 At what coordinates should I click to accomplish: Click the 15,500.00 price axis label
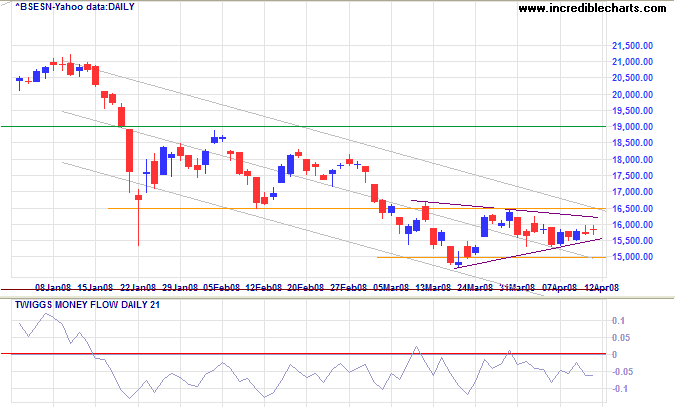click(x=632, y=241)
